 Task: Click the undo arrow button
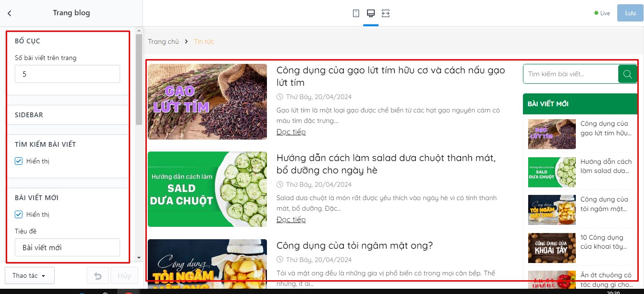pos(98,276)
